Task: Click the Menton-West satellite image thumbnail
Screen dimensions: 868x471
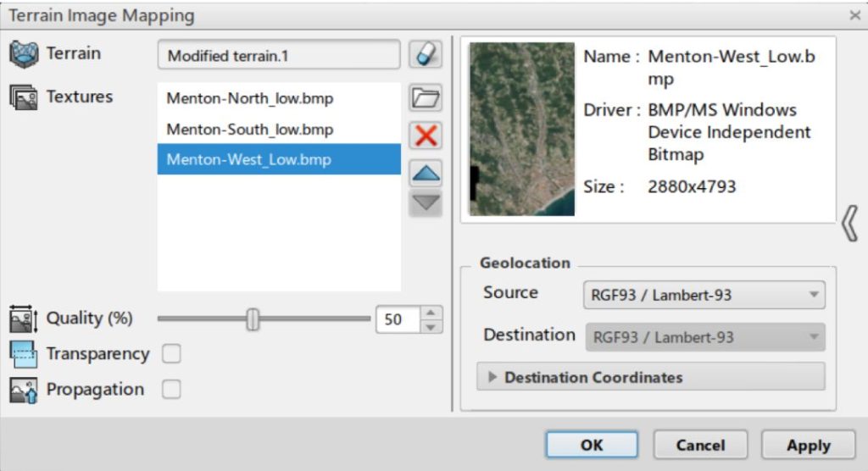Action: pos(521,130)
